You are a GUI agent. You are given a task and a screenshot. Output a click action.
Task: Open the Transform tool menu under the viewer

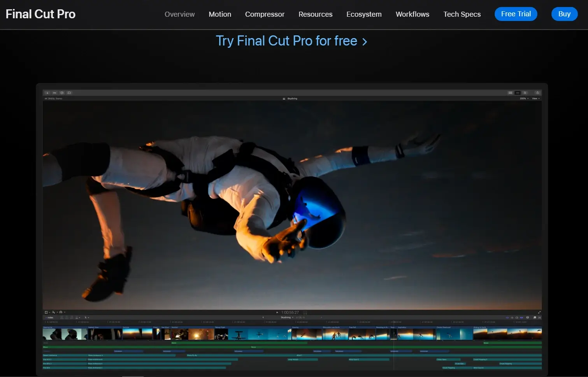pos(47,312)
